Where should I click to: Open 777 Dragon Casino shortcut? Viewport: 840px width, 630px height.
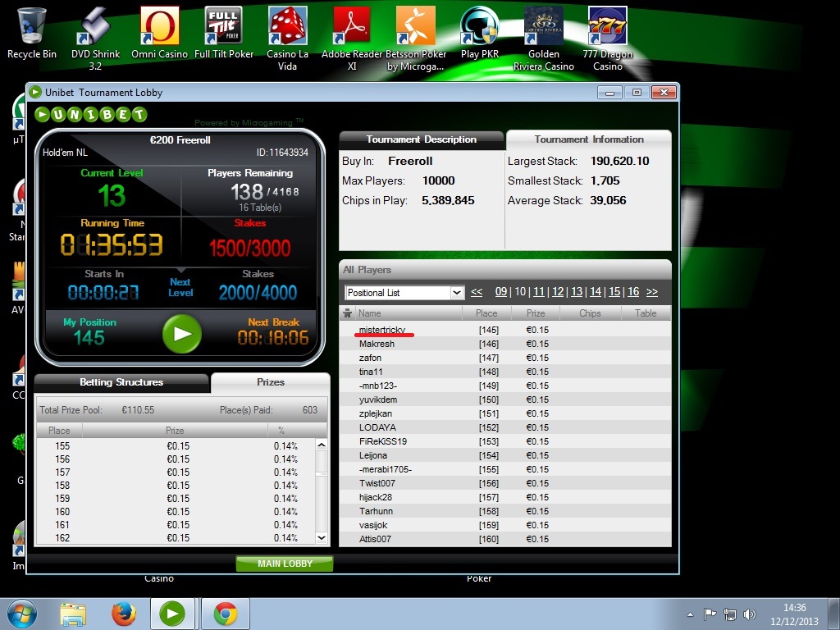[608, 39]
